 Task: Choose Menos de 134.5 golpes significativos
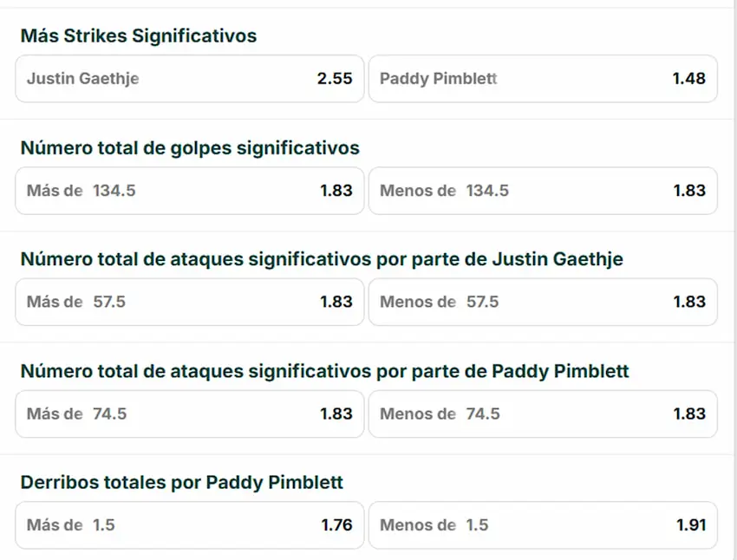click(x=543, y=191)
